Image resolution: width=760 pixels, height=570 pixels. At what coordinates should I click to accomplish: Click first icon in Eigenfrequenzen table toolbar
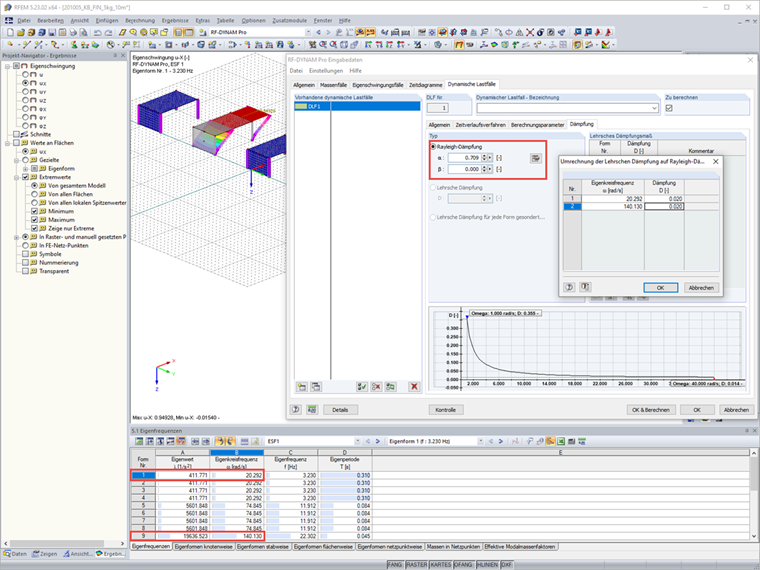(x=139, y=441)
